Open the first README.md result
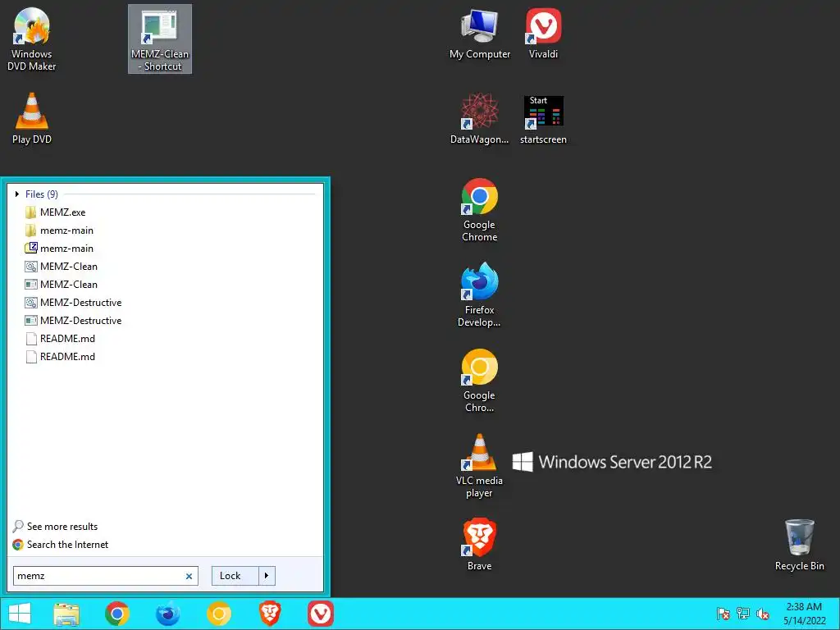The height and width of the screenshot is (630, 840). click(60, 339)
